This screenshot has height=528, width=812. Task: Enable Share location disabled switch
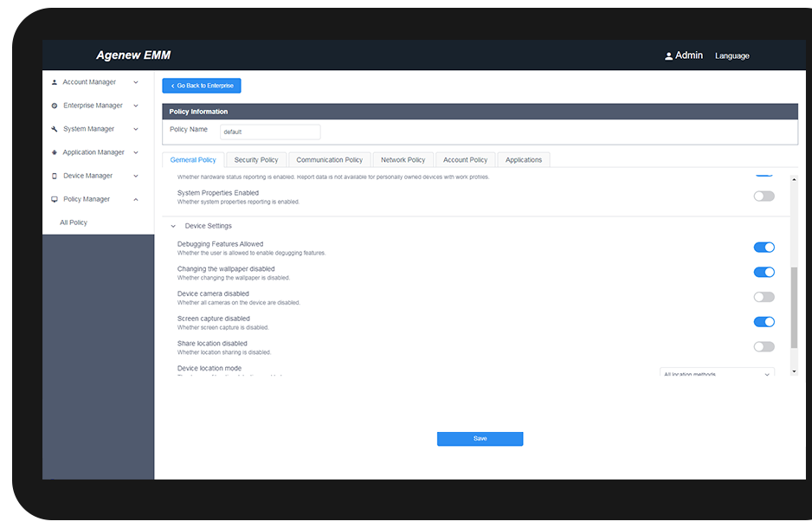point(764,347)
